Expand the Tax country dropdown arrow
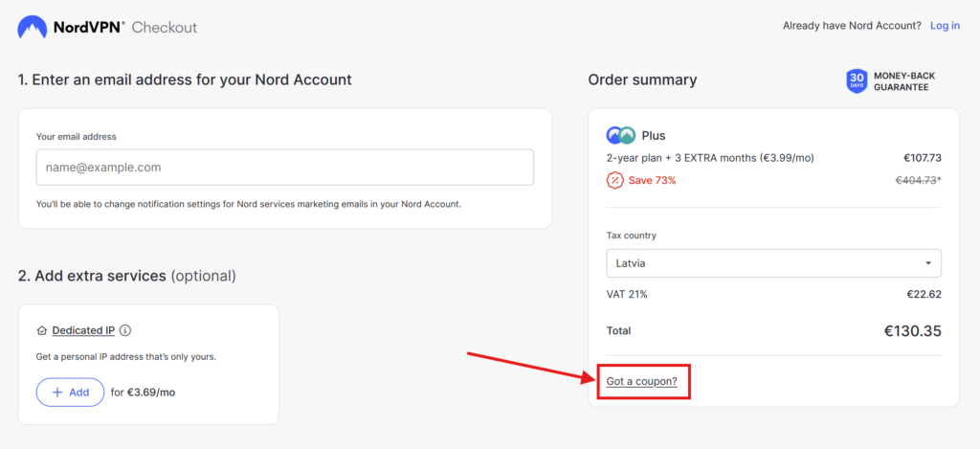Viewport: 980px width, 449px height. click(928, 263)
